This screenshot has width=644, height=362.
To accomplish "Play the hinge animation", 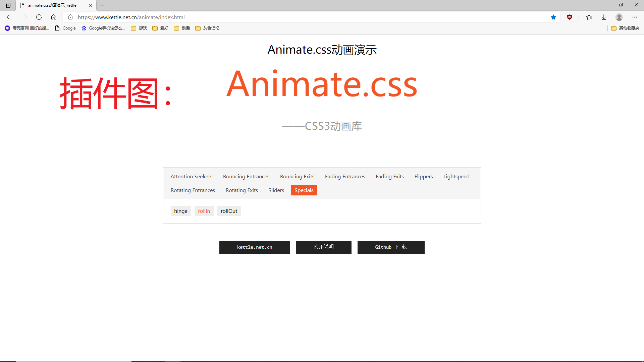I will pyautogui.click(x=180, y=211).
